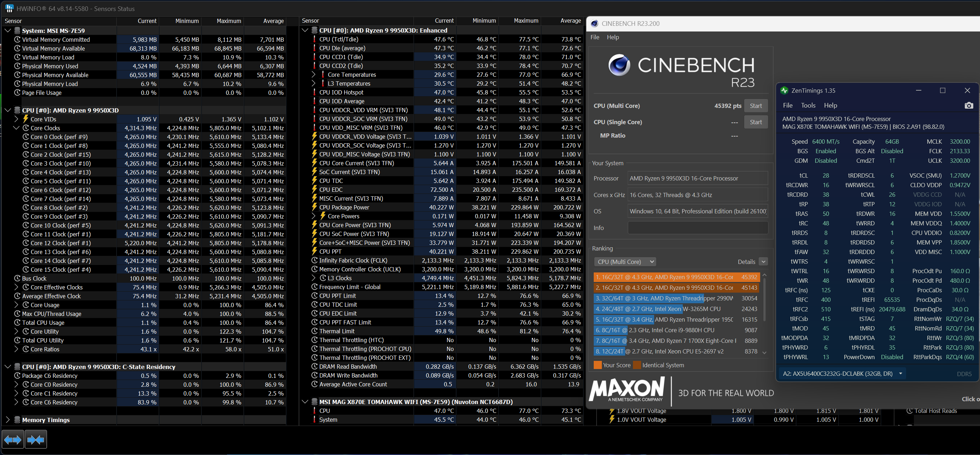Toggle the ranking Details expand arrow
Screen dimensions: 980x455
[763, 261]
